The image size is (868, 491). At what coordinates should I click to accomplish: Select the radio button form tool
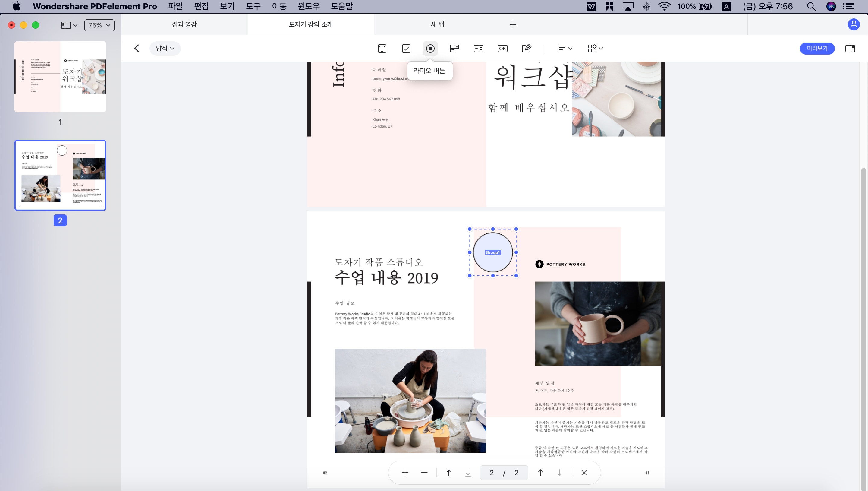point(430,49)
